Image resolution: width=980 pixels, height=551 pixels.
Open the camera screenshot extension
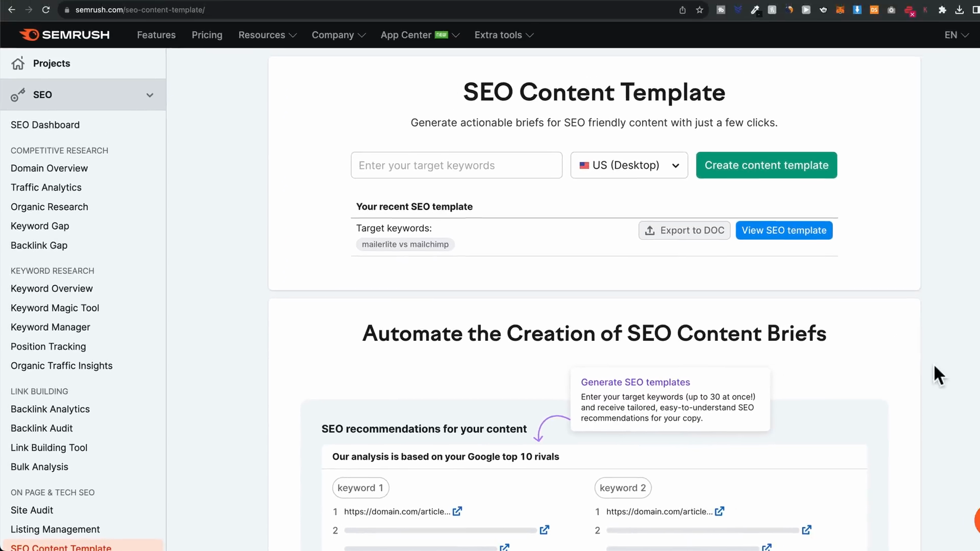click(891, 10)
